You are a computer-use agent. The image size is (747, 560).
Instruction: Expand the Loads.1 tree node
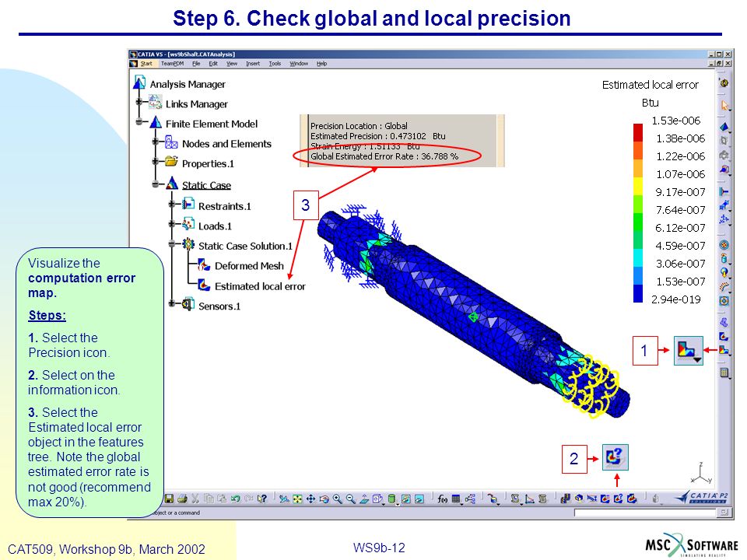click(x=171, y=224)
